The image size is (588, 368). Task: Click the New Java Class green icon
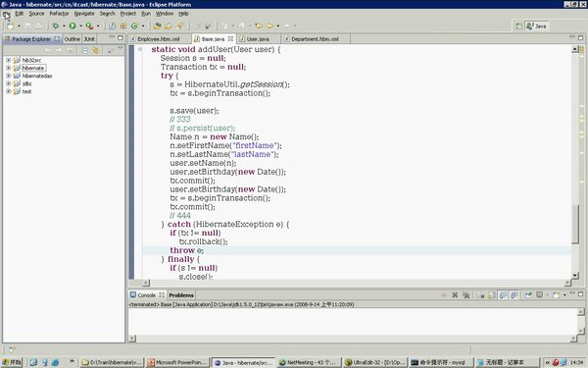coord(134,26)
